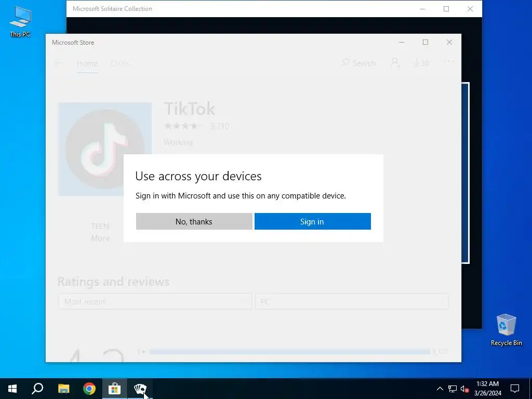Open the clock showing 1:32 AM
The width and height of the screenshot is (532, 399).
[487, 389]
